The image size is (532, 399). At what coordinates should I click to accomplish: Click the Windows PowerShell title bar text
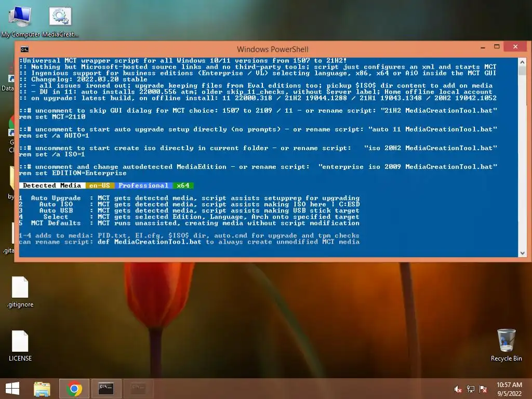[272, 49]
